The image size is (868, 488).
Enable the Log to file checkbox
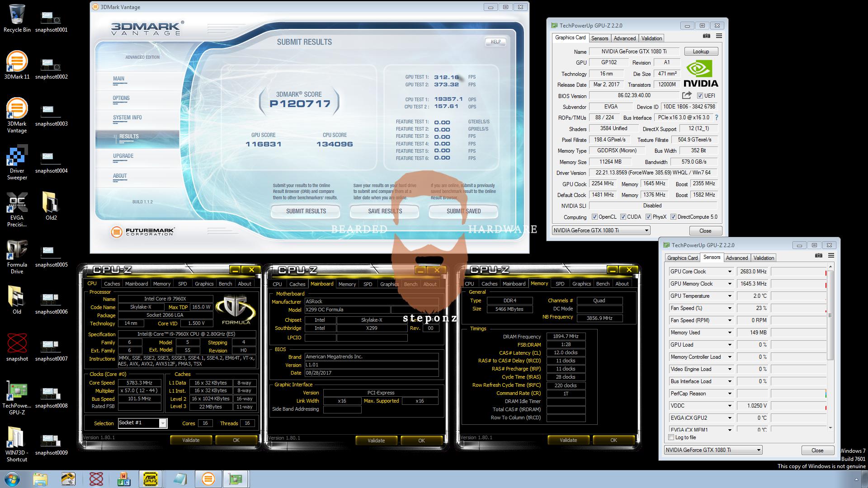(671, 437)
